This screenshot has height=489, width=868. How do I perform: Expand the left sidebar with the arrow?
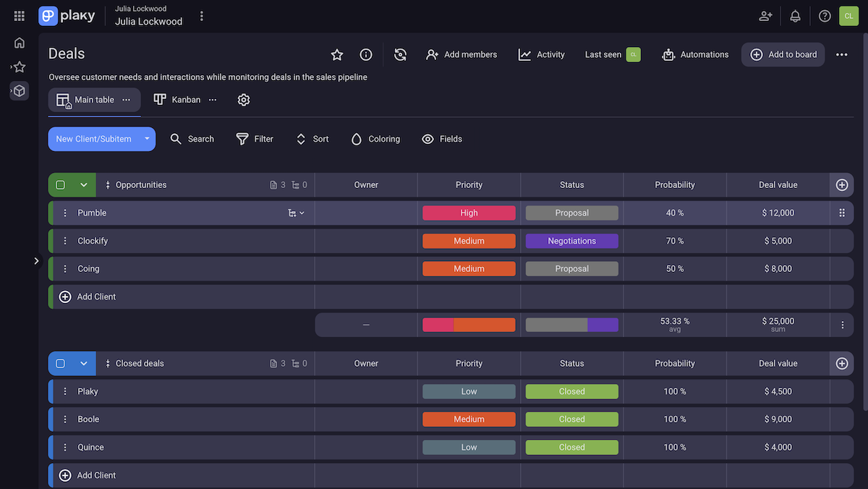tap(36, 260)
